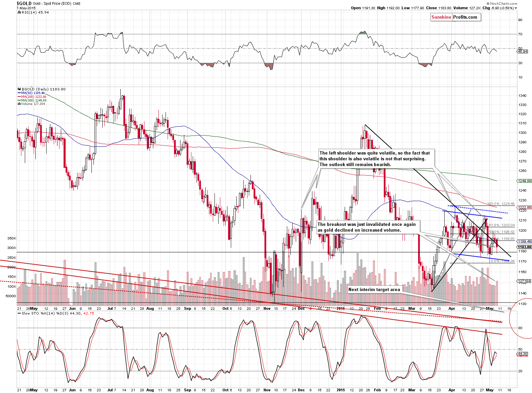Open the Sunshine Profits.com logo link
This screenshot has width=532, height=393.
pyautogui.click(x=456, y=17)
